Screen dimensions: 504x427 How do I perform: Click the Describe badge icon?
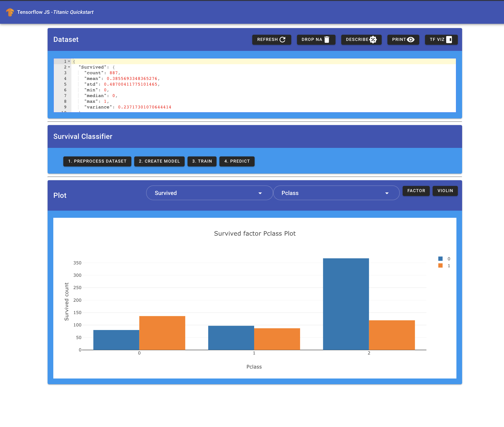point(373,39)
